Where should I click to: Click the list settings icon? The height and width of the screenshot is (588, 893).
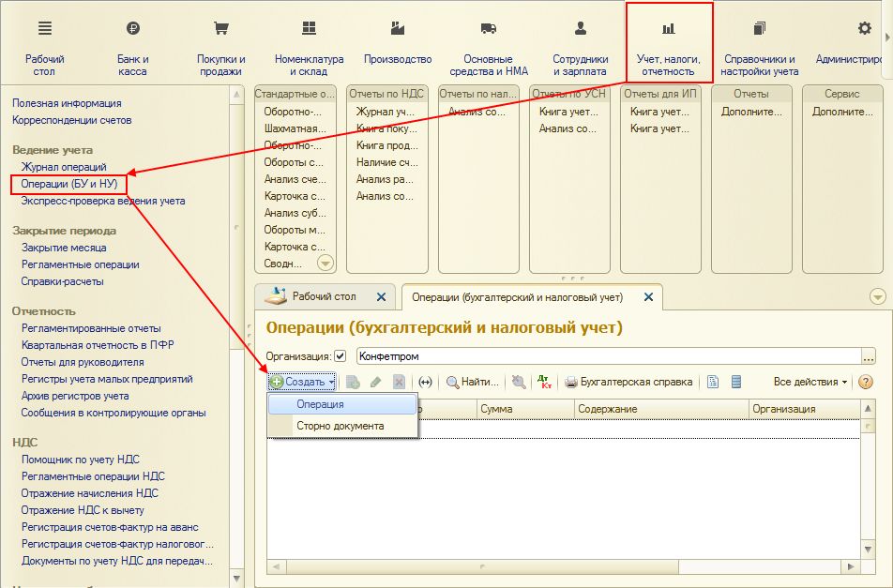pyautogui.click(x=736, y=382)
